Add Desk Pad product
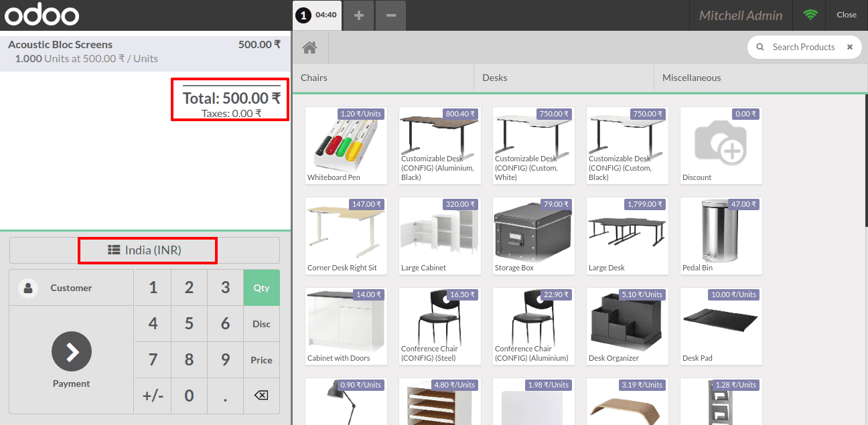868x425 pixels. pyautogui.click(x=721, y=326)
